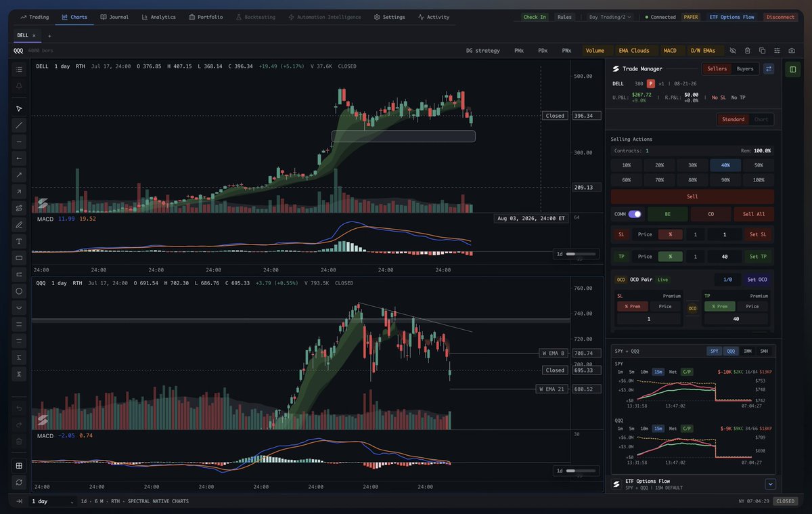Image resolution: width=812 pixels, height=514 pixels.
Task: Select the text annotation tool
Action: (19, 241)
